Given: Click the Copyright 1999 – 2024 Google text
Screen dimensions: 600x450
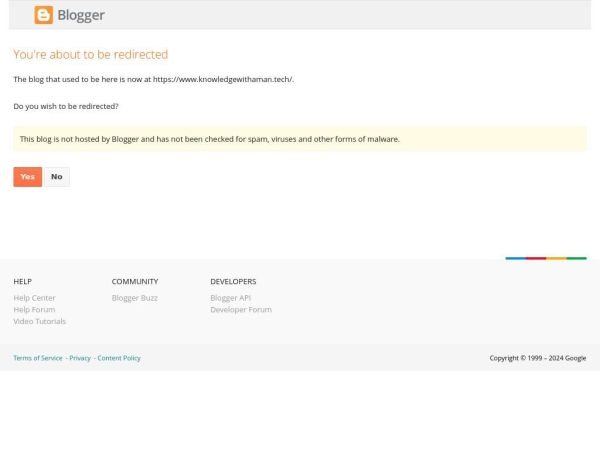Looking at the screenshot, I should (538, 358).
